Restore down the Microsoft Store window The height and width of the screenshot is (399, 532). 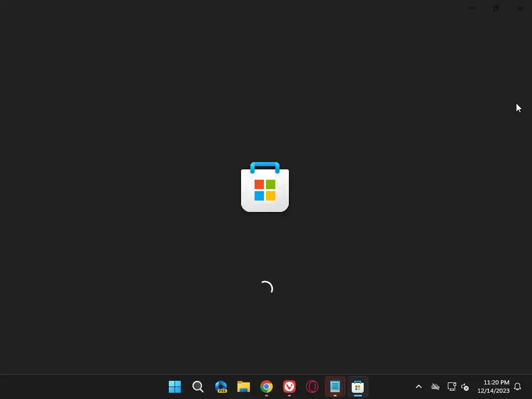tap(496, 8)
